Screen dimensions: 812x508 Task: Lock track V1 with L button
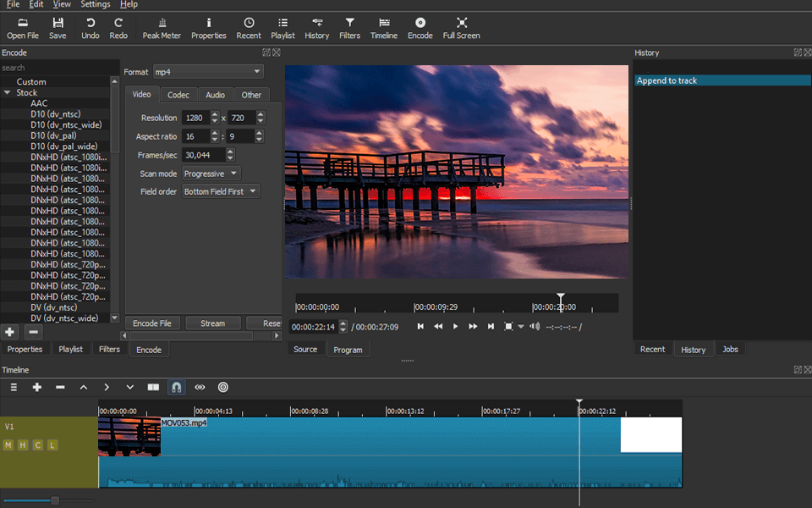[52, 445]
